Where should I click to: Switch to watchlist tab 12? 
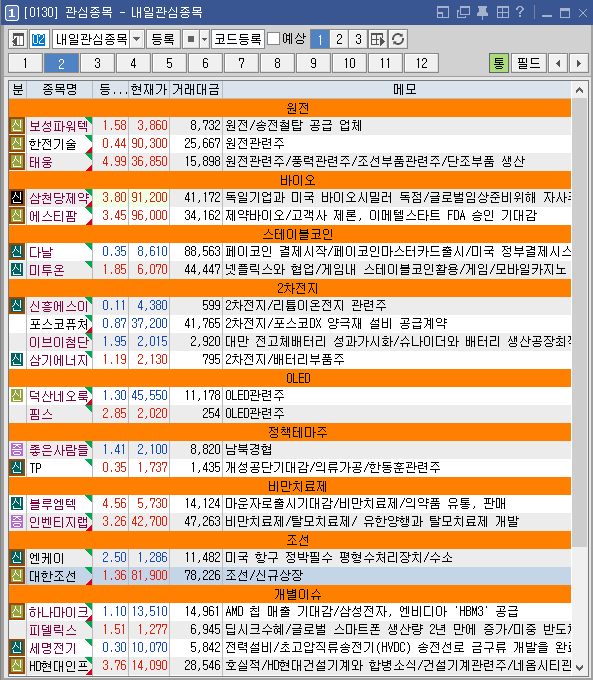(x=421, y=63)
